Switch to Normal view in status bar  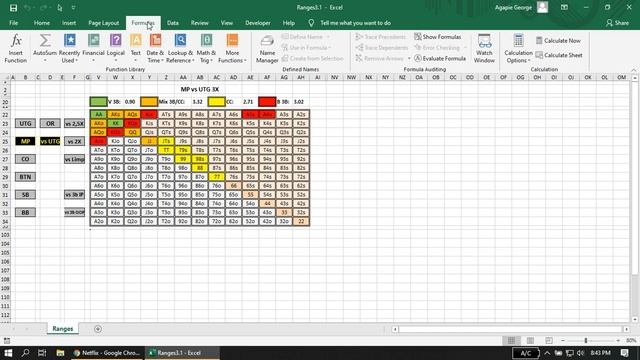click(x=511, y=340)
